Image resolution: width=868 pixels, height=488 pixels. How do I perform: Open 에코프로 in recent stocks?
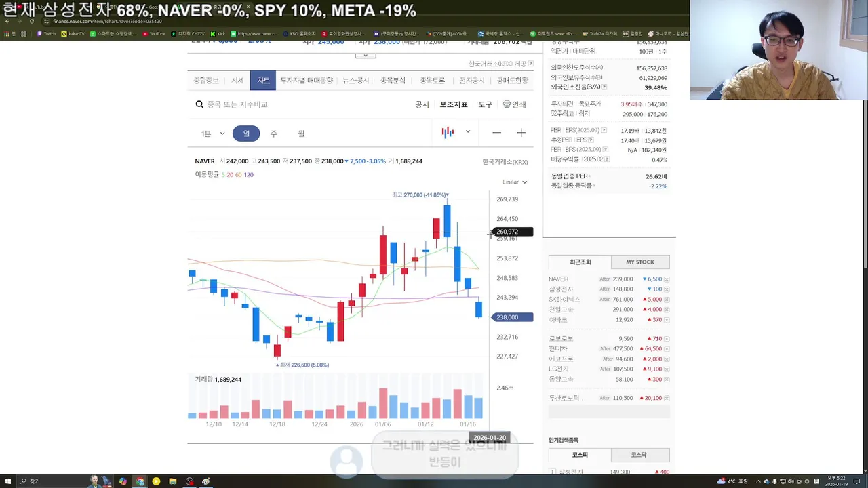561,359
